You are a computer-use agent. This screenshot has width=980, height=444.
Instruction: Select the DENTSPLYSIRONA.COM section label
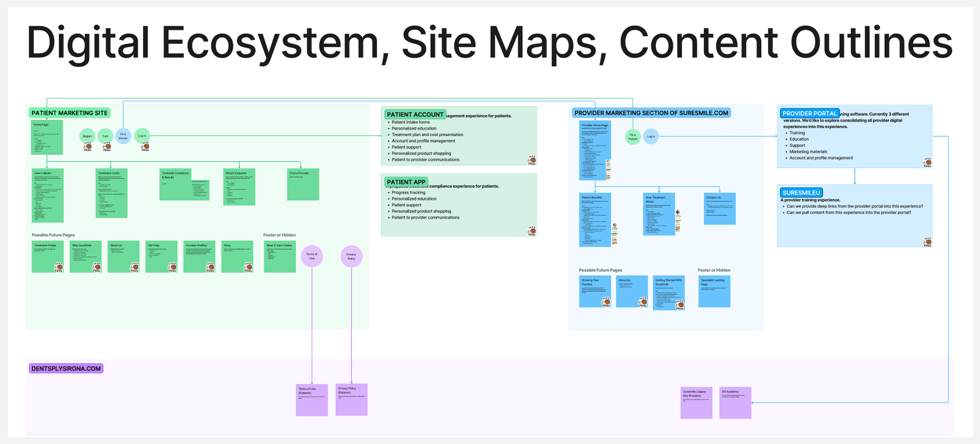point(66,368)
